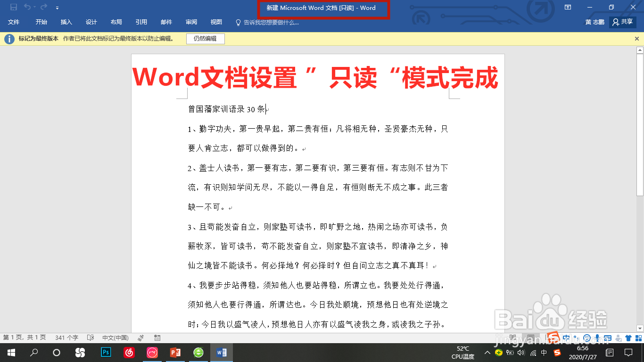Click the 共享 share button
The width and height of the screenshot is (644, 362).
pyautogui.click(x=623, y=22)
